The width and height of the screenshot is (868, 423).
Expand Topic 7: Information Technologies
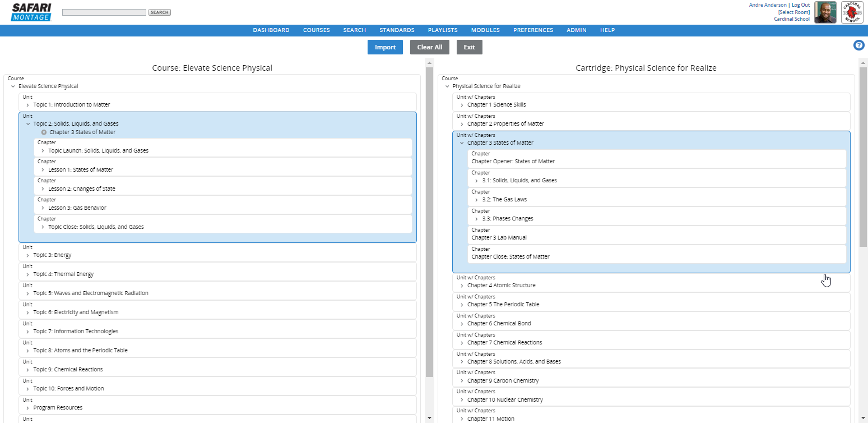(27, 332)
